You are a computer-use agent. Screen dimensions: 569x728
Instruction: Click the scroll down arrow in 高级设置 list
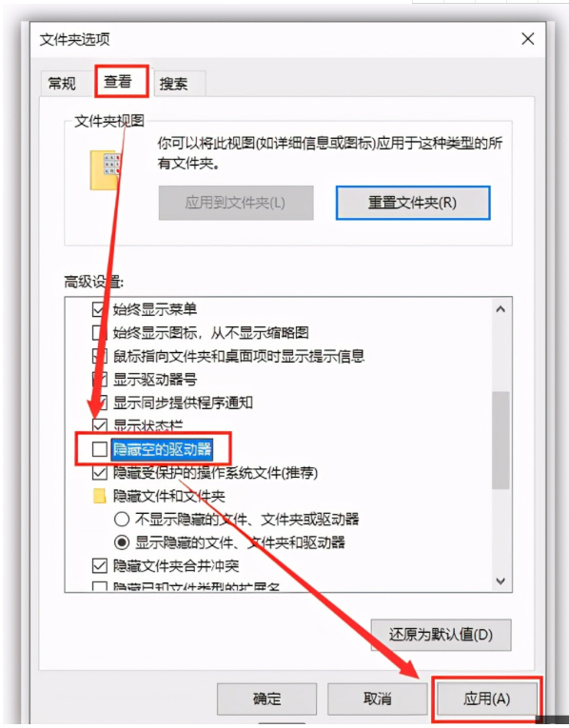pyautogui.click(x=500, y=581)
